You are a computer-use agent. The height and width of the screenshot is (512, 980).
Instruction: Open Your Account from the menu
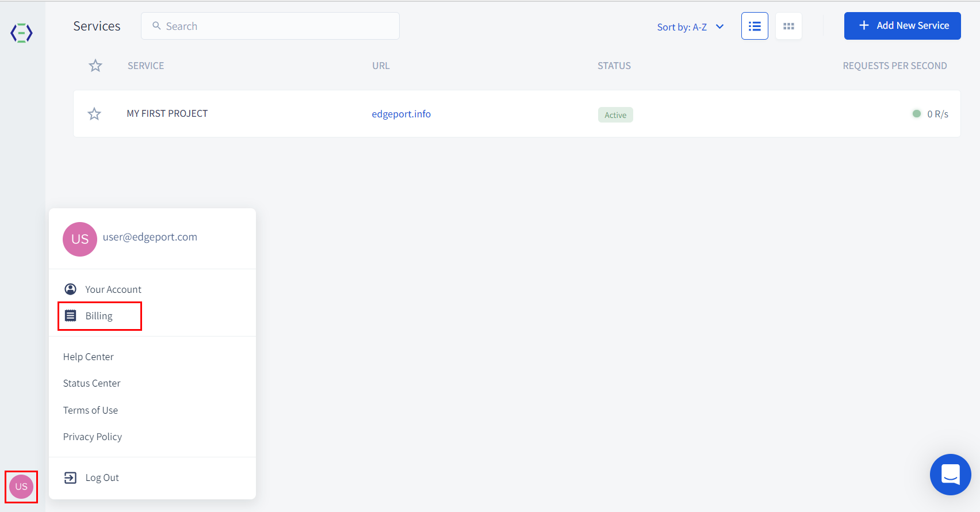[113, 289]
